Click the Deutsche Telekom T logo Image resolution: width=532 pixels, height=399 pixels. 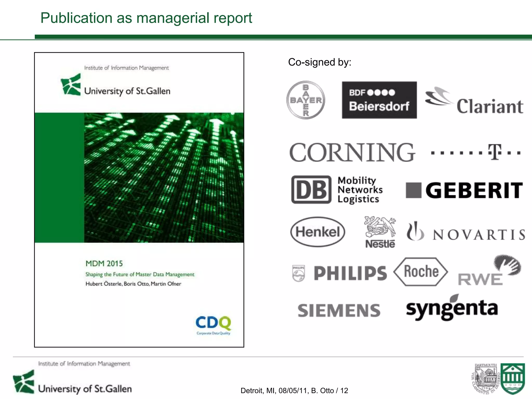coord(476,152)
